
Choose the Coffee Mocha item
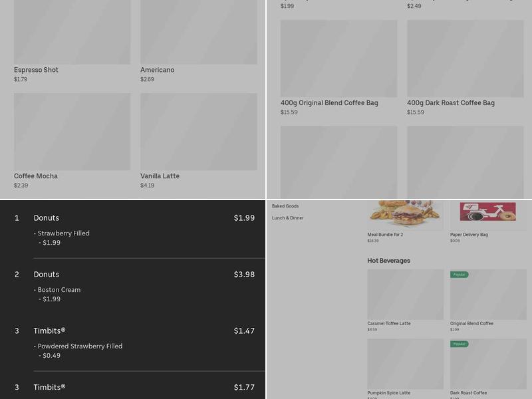pyautogui.click(x=72, y=132)
